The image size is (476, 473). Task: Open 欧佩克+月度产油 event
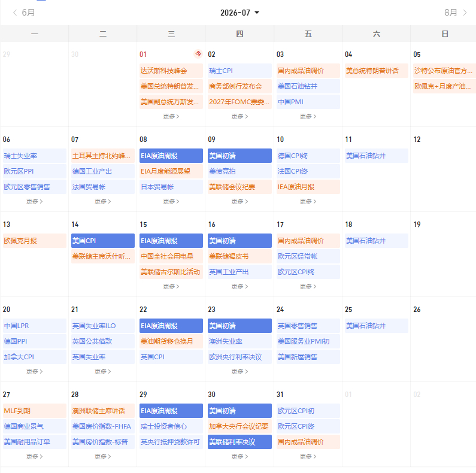tap(444, 86)
